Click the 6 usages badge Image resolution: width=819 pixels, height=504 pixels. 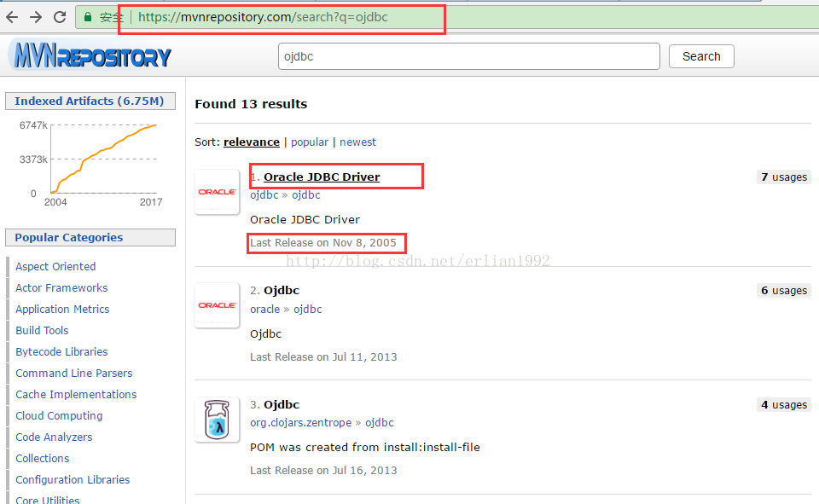tap(783, 291)
